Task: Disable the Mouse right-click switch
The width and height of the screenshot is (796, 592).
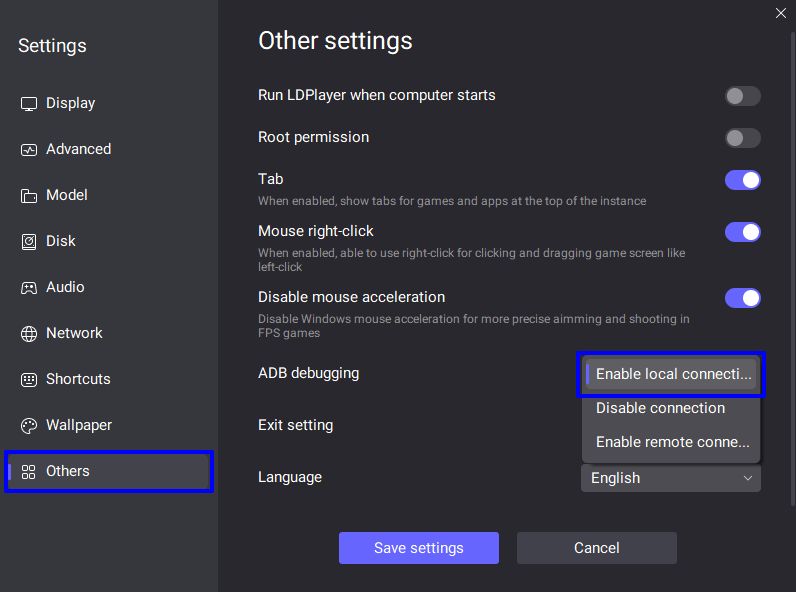Action: tap(743, 232)
